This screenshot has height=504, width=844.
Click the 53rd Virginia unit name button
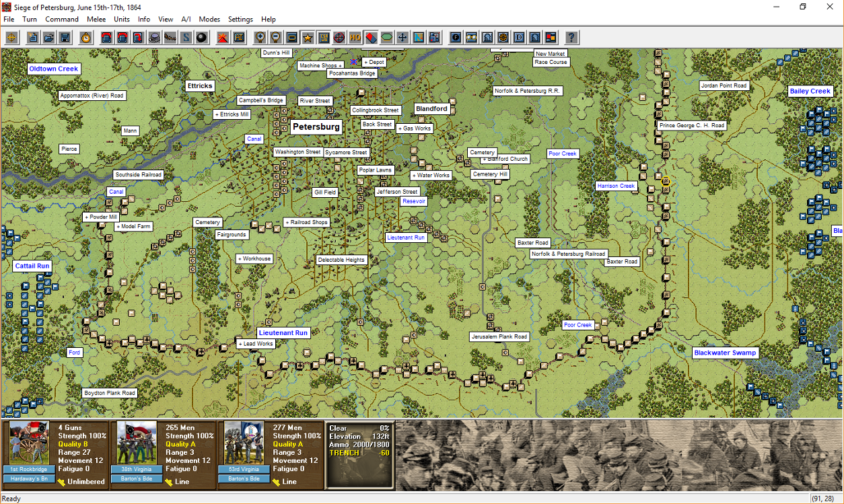(244, 469)
